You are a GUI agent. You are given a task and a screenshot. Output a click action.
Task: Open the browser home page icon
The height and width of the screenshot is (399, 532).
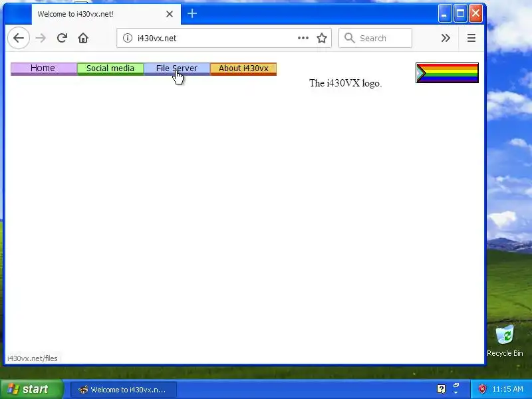pyautogui.click(x=83, y=38)
